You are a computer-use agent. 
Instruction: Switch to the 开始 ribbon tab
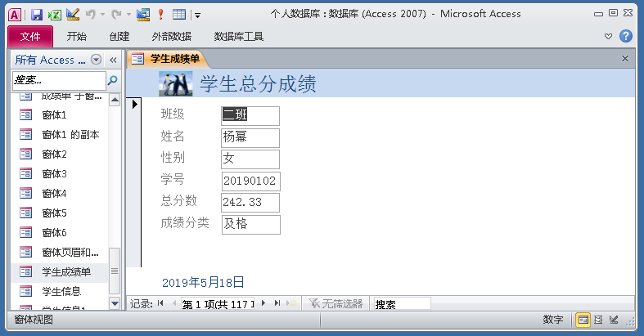77,37
